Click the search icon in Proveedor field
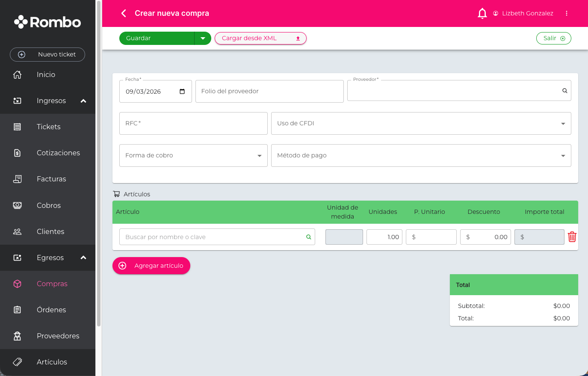The width and height of the screenshot is (588, 376). click(564, 91)
